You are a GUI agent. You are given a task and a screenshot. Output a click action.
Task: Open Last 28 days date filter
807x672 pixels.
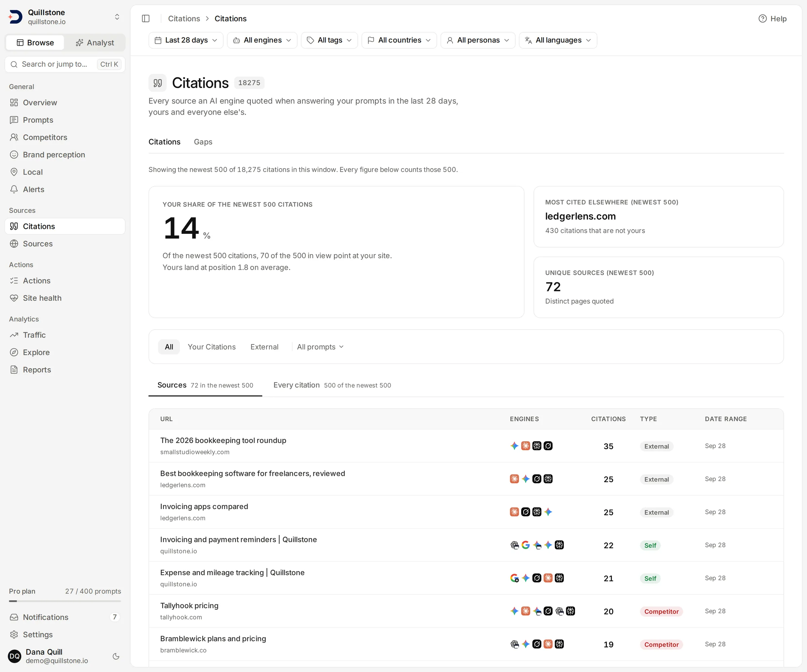coord(186,40)
